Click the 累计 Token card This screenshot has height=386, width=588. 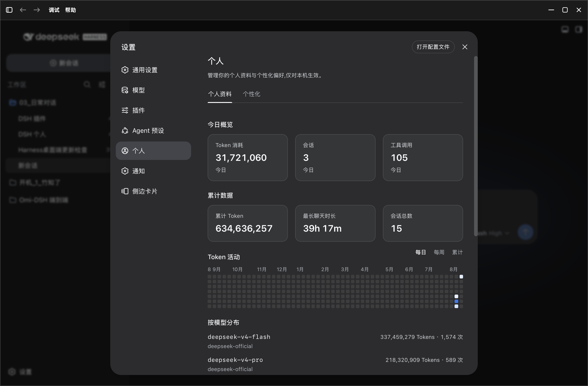coord(248,223)
